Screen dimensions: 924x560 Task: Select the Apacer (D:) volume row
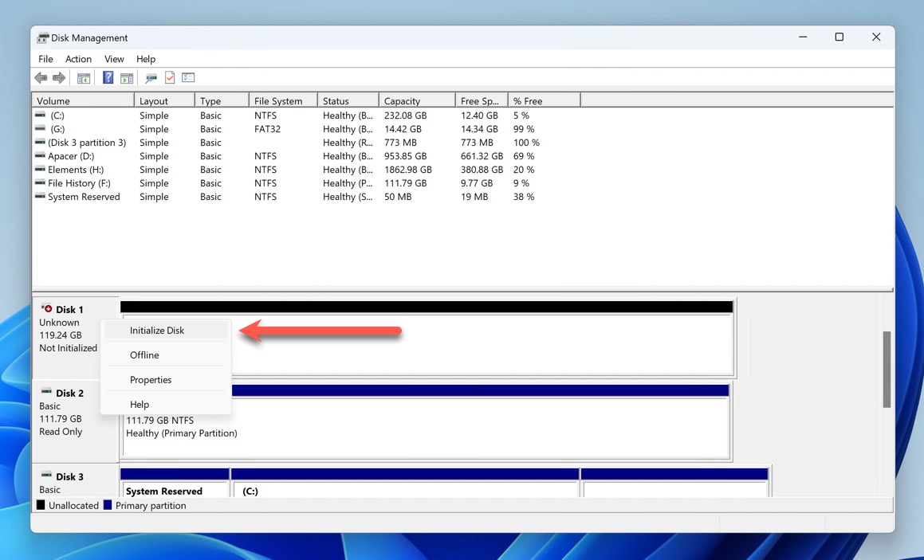[x=70, y=156]
